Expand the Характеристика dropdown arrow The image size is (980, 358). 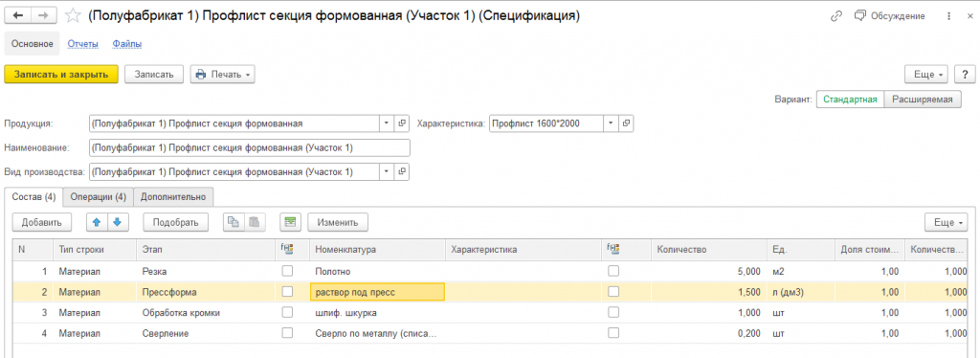(611, 123)
